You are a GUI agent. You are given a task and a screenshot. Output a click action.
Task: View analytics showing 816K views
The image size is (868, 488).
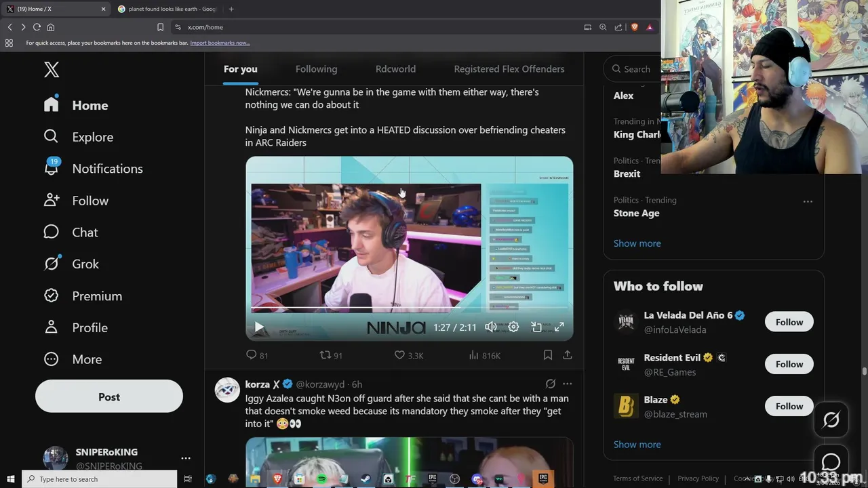pyautogui.click(x=484, y=355)
